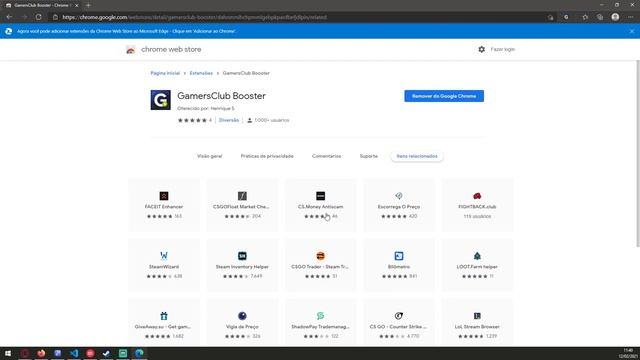The image size is (640, 360).
Task: Open Chrome Web Store settings gear
Action: point(482,49)
